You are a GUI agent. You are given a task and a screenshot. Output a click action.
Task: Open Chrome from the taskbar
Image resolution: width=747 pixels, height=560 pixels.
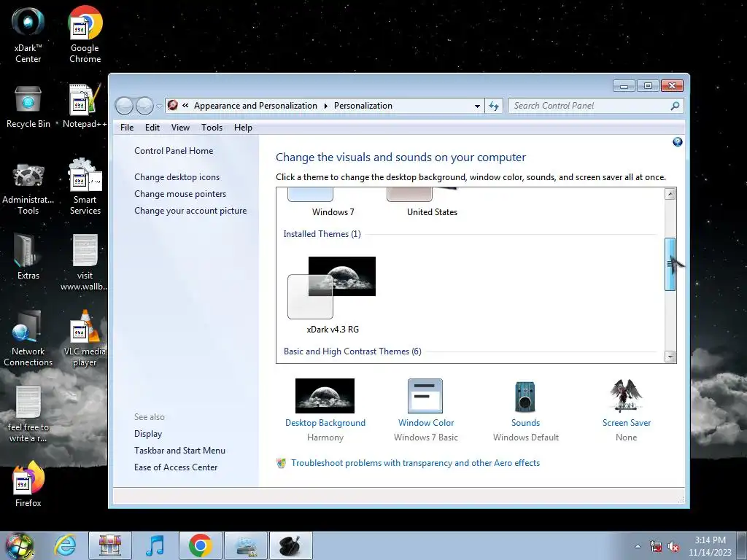[x=200, y=545]
